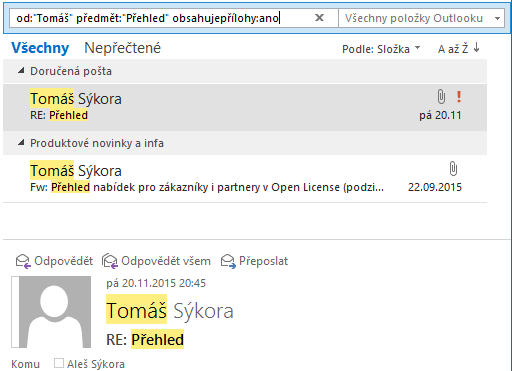Collapse the Doručená pošta group
The width and height of the screenshot is (512, 371).
pyautogui.click(x=21, y=71)
